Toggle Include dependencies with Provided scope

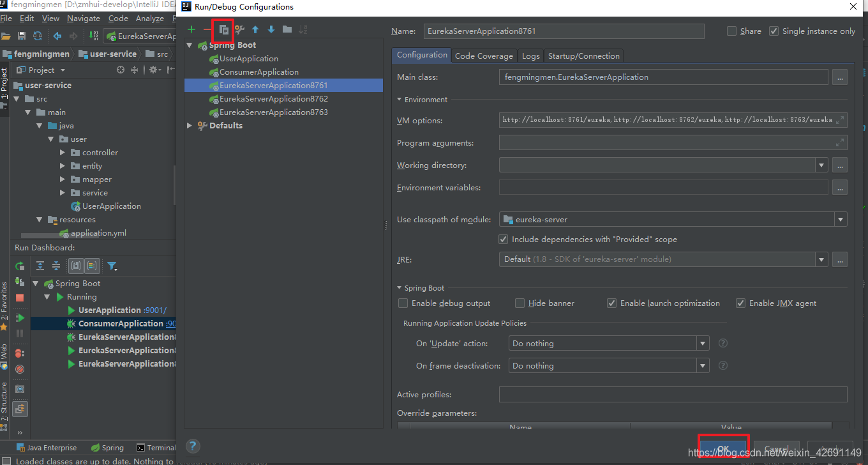coord(504,240)
